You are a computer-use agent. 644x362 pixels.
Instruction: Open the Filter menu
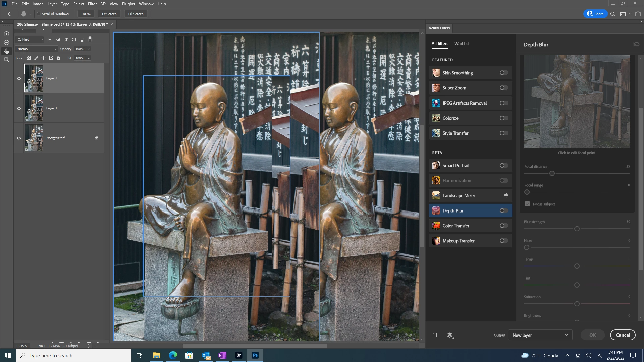92,4
